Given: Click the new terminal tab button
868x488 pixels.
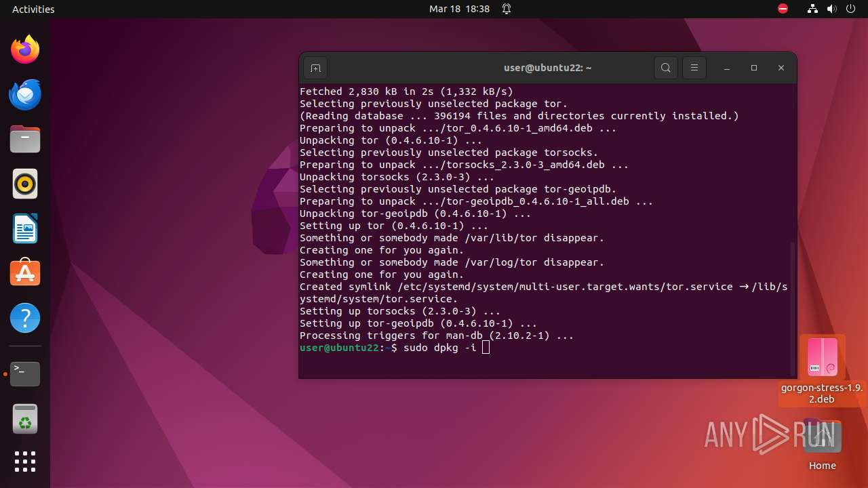Looking at the screenshot, I should (315, 68).
